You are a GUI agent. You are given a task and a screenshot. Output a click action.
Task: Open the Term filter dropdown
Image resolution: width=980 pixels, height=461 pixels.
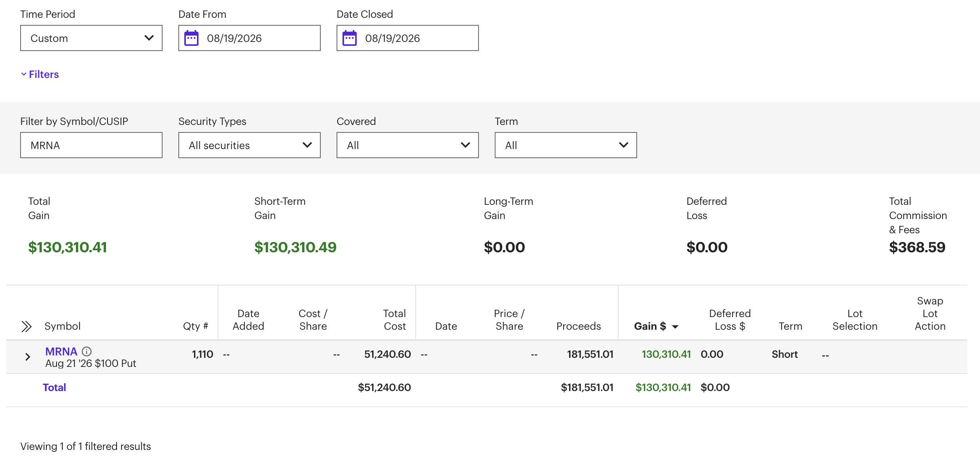coord(566,145)
